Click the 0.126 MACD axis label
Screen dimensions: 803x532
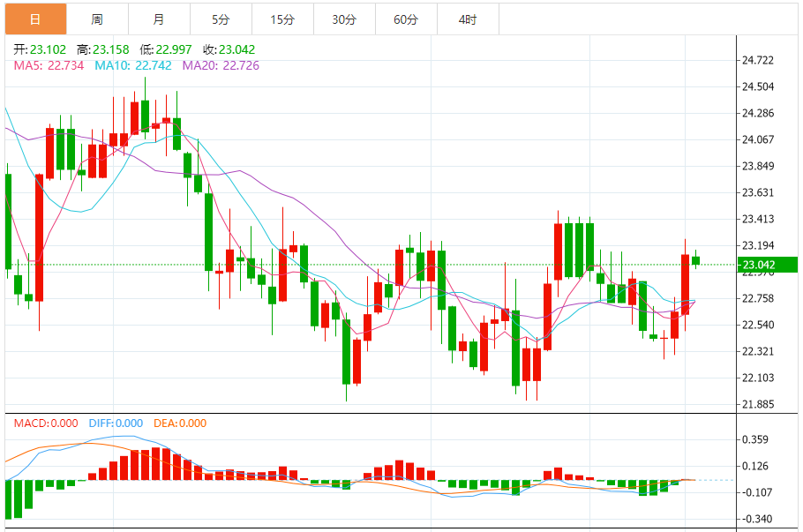point(755,466)
